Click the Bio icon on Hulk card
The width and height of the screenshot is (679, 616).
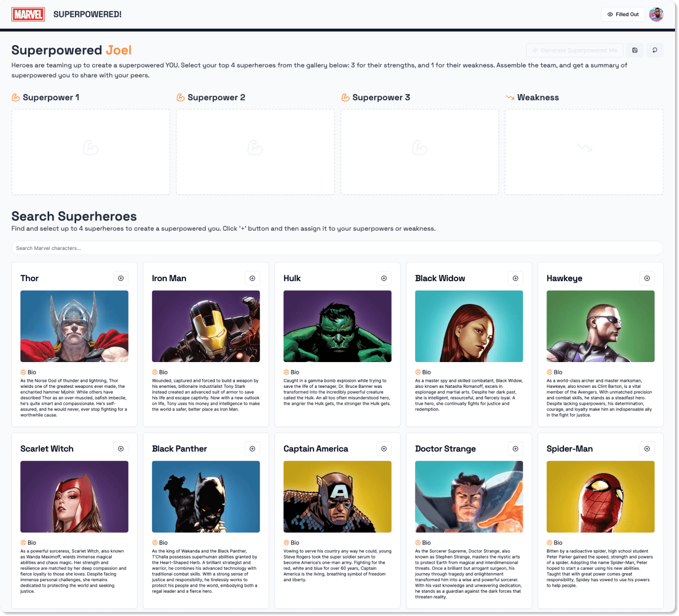point(286,372)
